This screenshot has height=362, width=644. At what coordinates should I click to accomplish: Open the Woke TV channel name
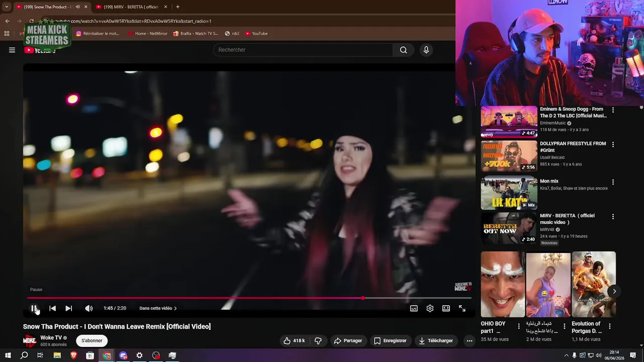tap(51, 338)
